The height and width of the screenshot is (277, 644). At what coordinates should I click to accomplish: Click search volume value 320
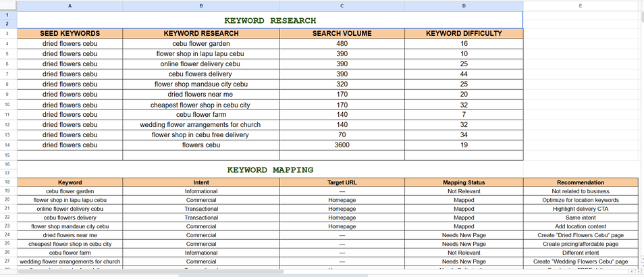[x=342, y=84]
